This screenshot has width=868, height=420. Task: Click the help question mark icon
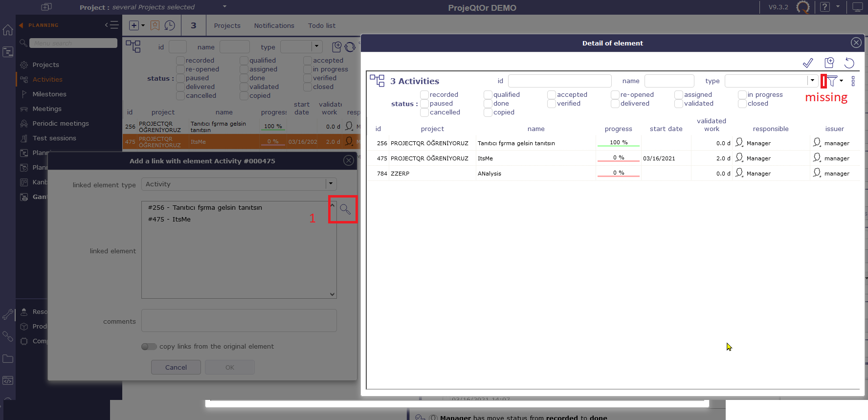825,7
